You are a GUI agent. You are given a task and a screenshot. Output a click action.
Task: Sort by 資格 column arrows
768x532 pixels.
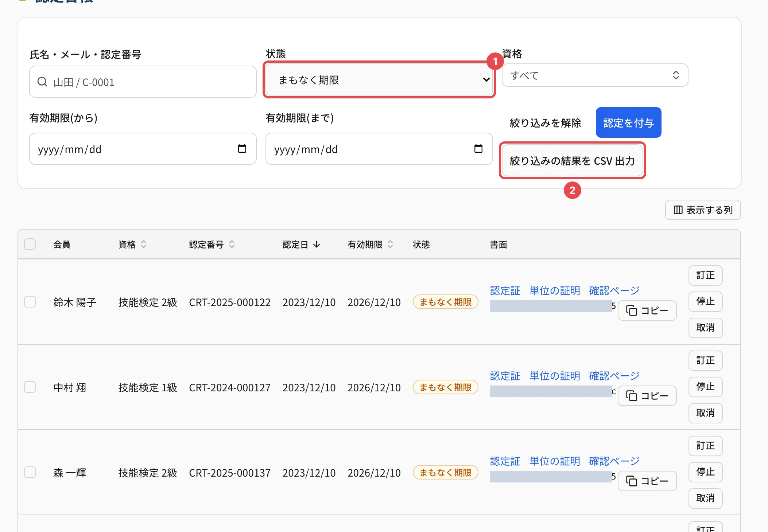coord(144,244)
